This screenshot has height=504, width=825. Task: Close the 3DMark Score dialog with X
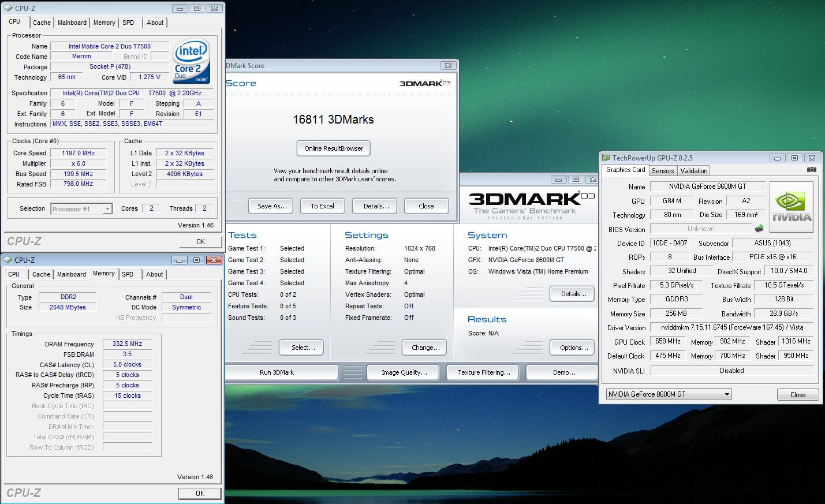tap(448, 65)
